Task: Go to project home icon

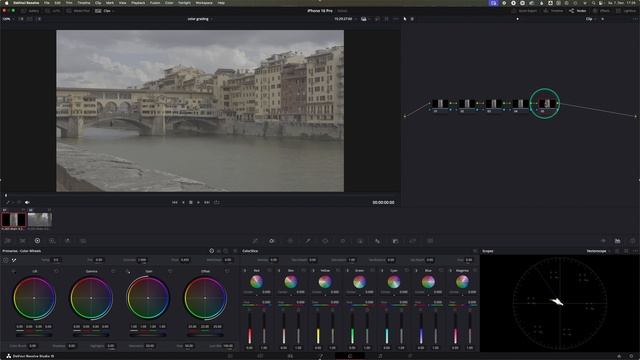Action: (x=619, y=356)
